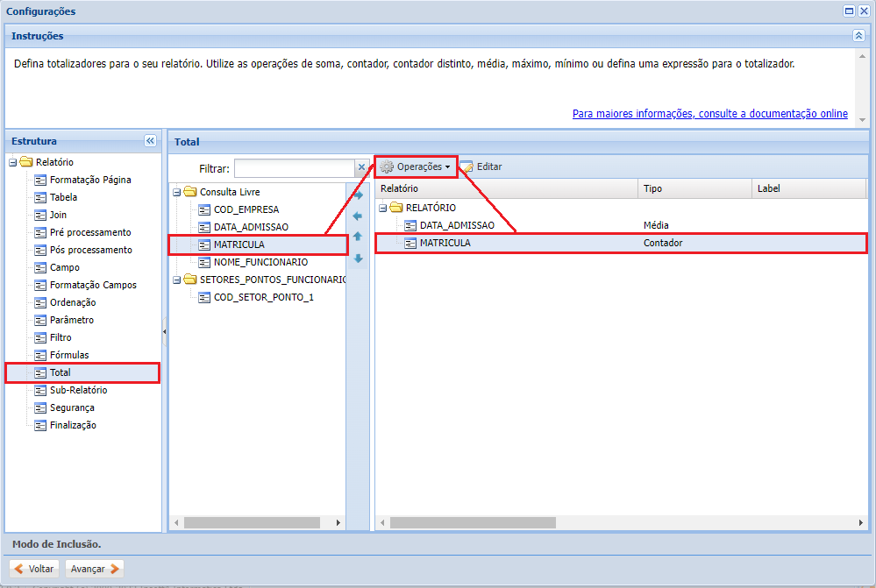Screen dimensions: 876x588
Task: Select Filtro in the Estrutura tree
Action: pos(61,337)
